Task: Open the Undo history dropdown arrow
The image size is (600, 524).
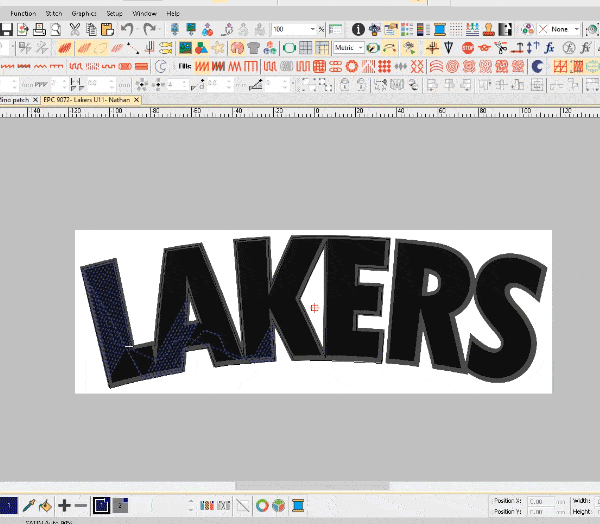Action: tap(136, 29)
